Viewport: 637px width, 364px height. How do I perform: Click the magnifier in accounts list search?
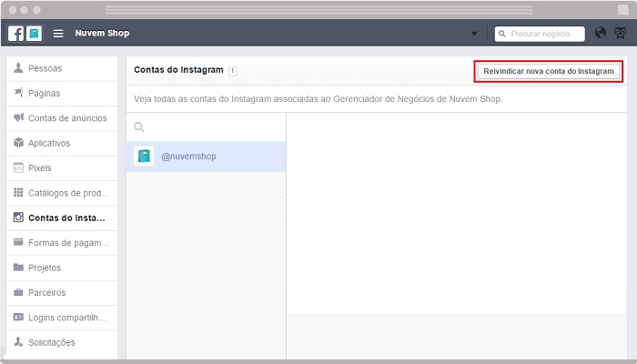(x=139, y=127)
